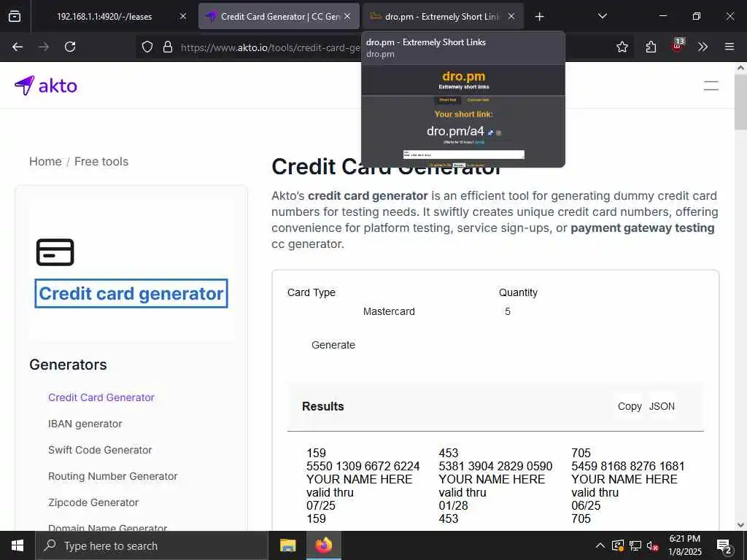The width and height of the screenshot is (747, 560).
Task: Click the scrollbar up arrow
Action: coord(740,68)
